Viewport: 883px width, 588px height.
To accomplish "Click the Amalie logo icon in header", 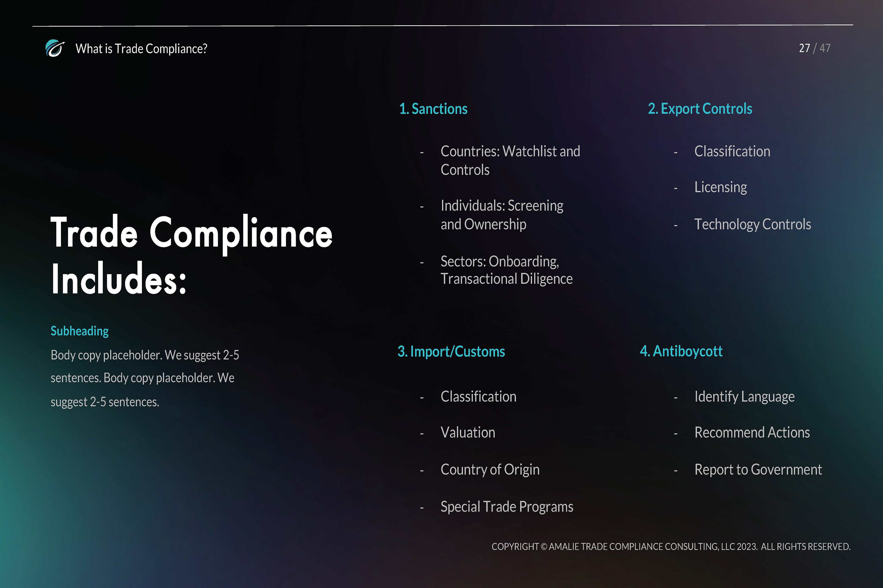I will tap(55, 48).
